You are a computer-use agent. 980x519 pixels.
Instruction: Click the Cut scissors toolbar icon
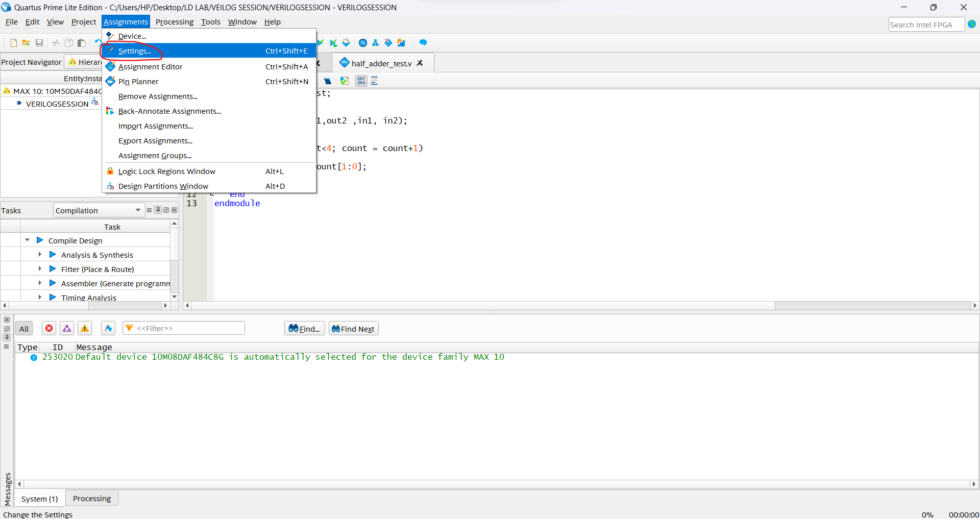[56, 43]
